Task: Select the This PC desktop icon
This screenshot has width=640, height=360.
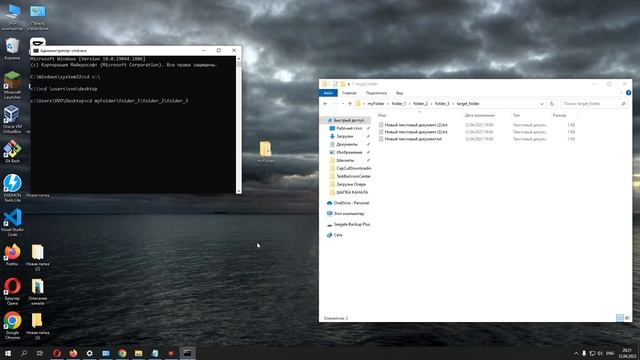Action: click(x=12, y=18)
